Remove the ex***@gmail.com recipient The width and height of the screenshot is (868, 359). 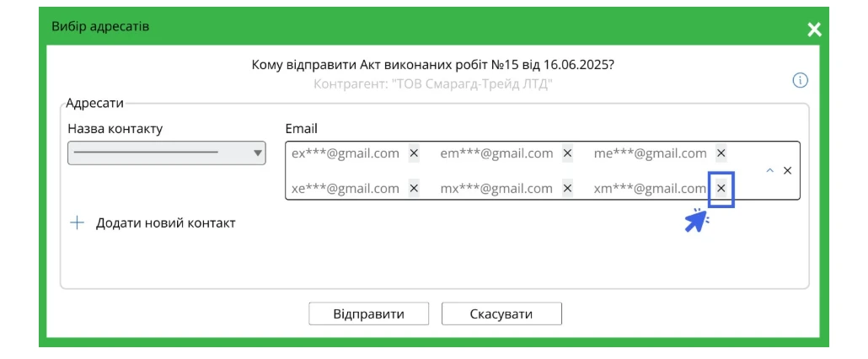point(414,153)
